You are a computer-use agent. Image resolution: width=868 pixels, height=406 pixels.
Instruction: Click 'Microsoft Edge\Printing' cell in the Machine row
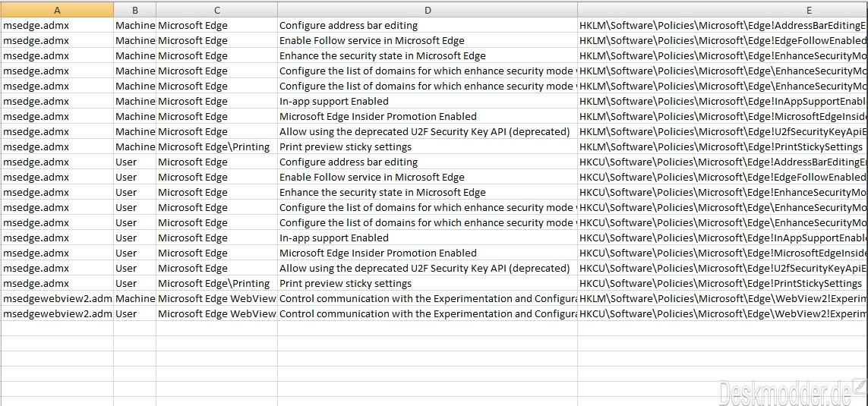(217, 147)
